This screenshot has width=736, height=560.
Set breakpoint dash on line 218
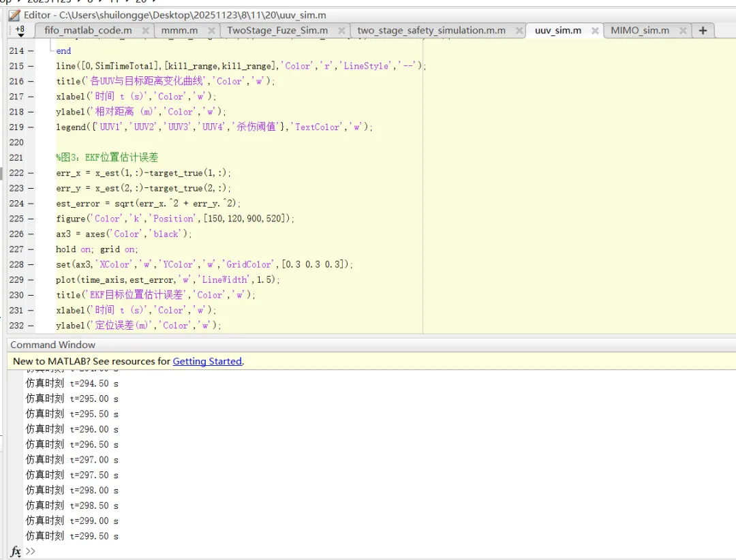coord(31,112)
